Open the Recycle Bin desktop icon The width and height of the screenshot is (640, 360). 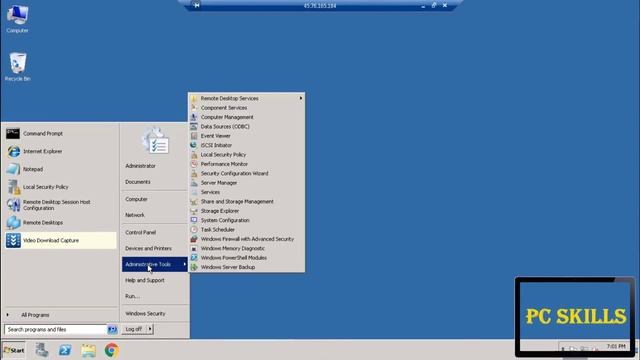click(x=18, y=67)
